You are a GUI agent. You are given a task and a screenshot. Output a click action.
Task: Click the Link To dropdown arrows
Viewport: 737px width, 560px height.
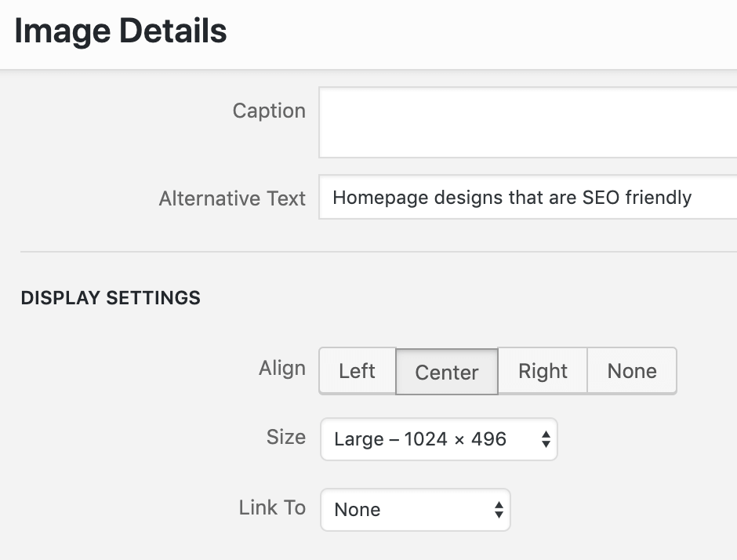(x=499, y=510)
